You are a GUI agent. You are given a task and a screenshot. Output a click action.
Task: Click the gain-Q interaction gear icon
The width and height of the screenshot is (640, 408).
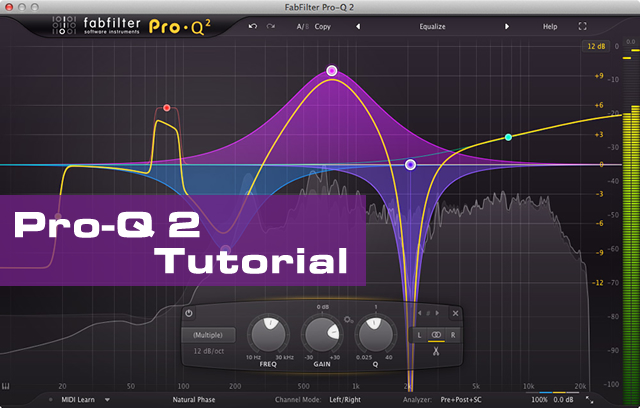click(x=349, y=320)
